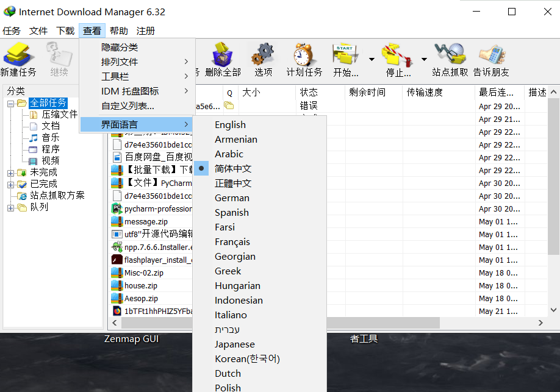Click the 大小 column header

click(x=251, y=93)
